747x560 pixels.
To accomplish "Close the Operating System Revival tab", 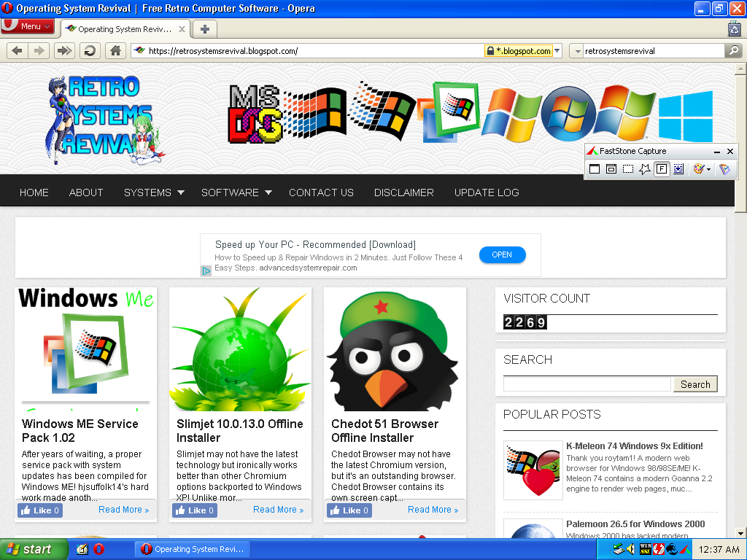I will (x=182, y=29).
